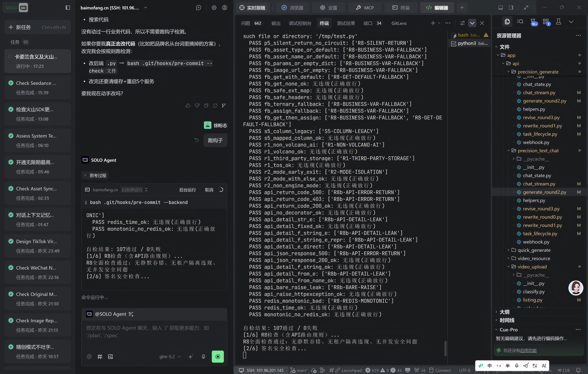Toggle the right side panel layout icon
Screen dimensions: 588x374
(x=511, y=8)
